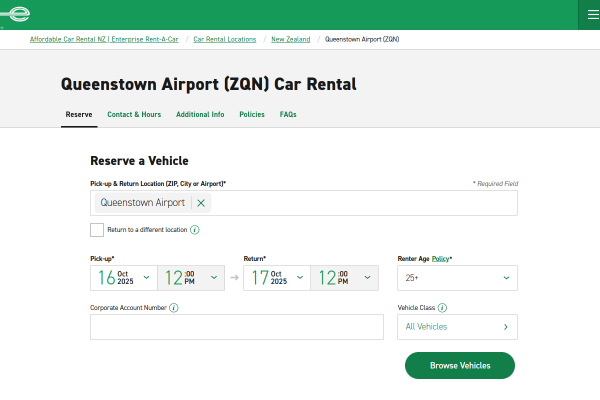Viewport: 600px width, 400px height.
Task: Open the return date dropdown
Action: point(277,278)
